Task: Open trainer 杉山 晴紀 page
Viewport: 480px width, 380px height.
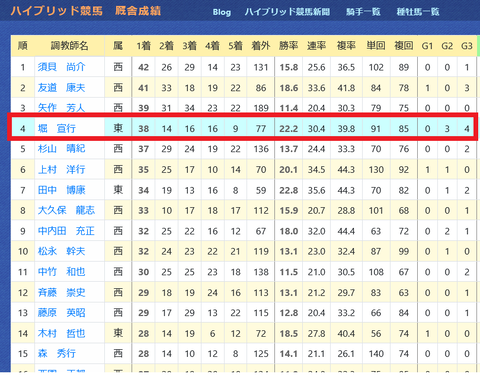Action: (61, 149)
